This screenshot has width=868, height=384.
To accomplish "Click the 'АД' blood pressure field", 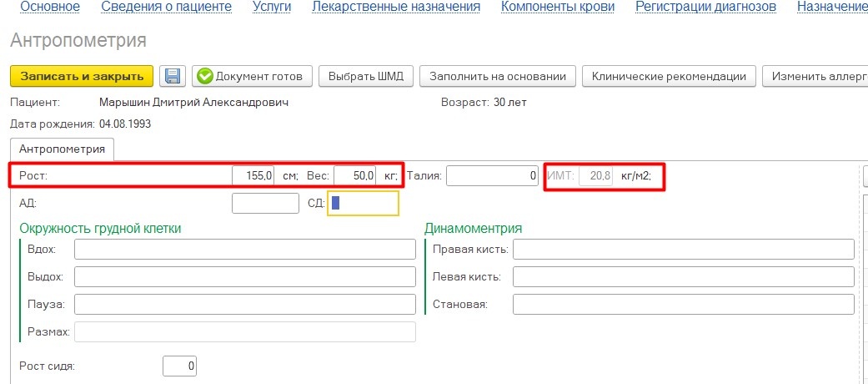I will [x=265, y=203].
